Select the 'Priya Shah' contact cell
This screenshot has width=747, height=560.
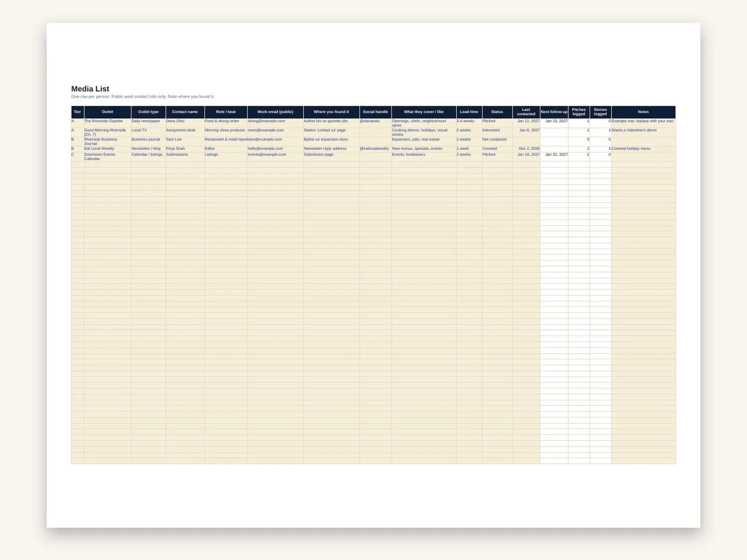point(185,149)
